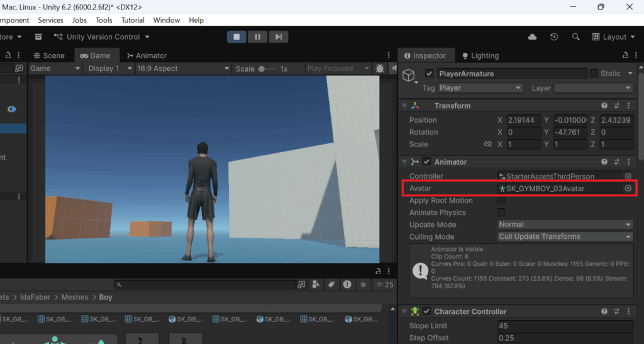Toggle the scale constrain proportions link icon
The width and height of the screenshot is (644, 344).
[487, 144]
